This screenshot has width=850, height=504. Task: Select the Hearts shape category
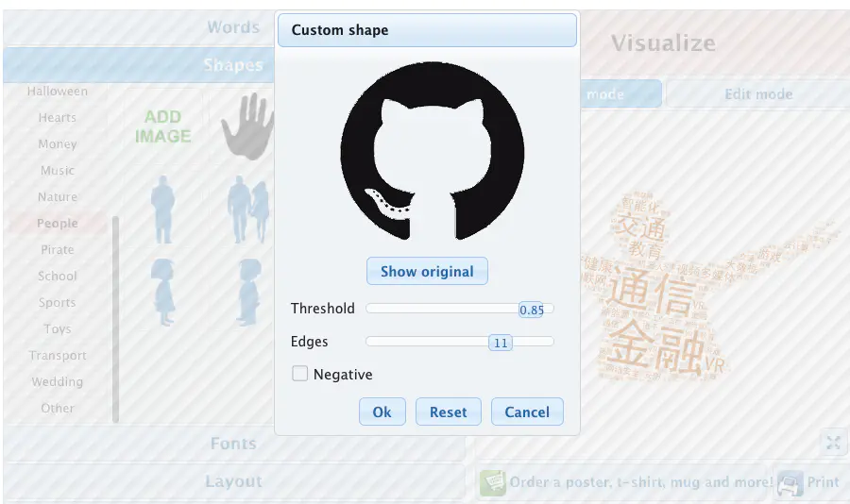click(x=58, y=118)
